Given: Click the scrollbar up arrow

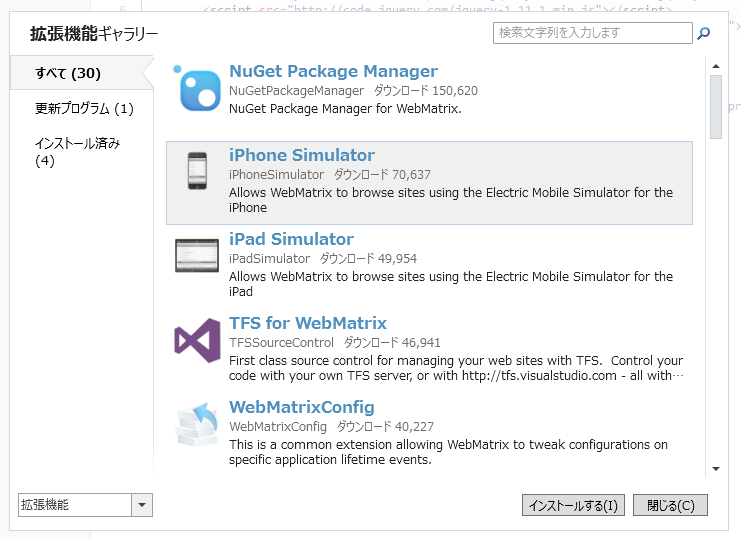Looking at the screenshot, I should [716, 67].
